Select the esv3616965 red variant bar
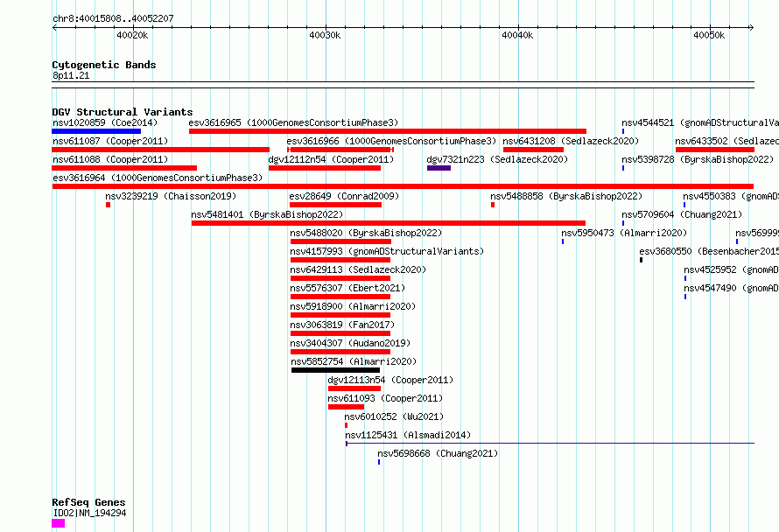This screenshot has width=779, height=532. click(x=388, y=131)
